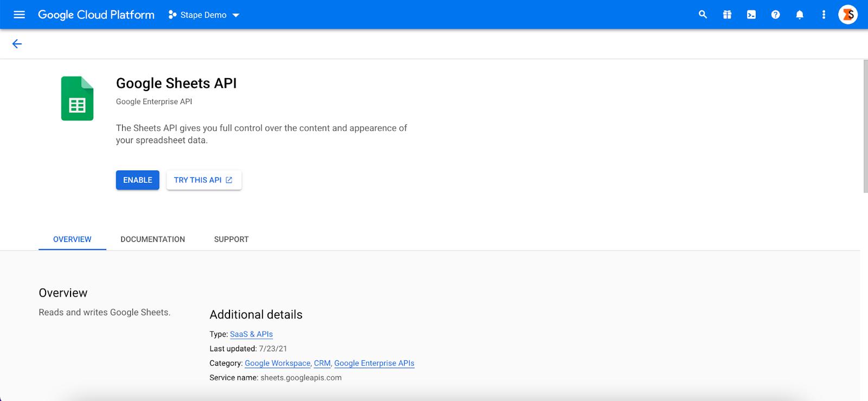
Task: Click the Last updated 7/23/21 text
Action: coord(248,349)
